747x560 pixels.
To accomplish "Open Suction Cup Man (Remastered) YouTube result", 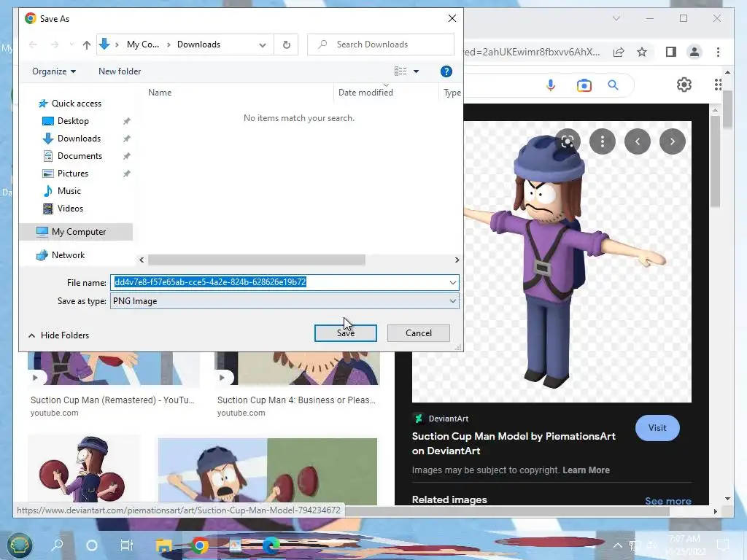I will [112, 400].
